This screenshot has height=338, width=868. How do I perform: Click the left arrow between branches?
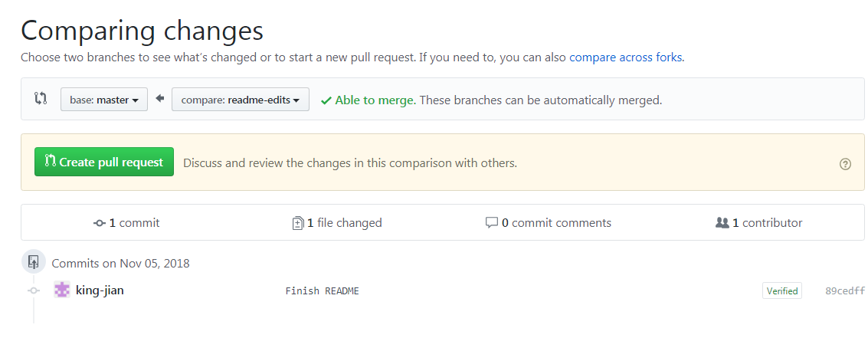[160, 99]
